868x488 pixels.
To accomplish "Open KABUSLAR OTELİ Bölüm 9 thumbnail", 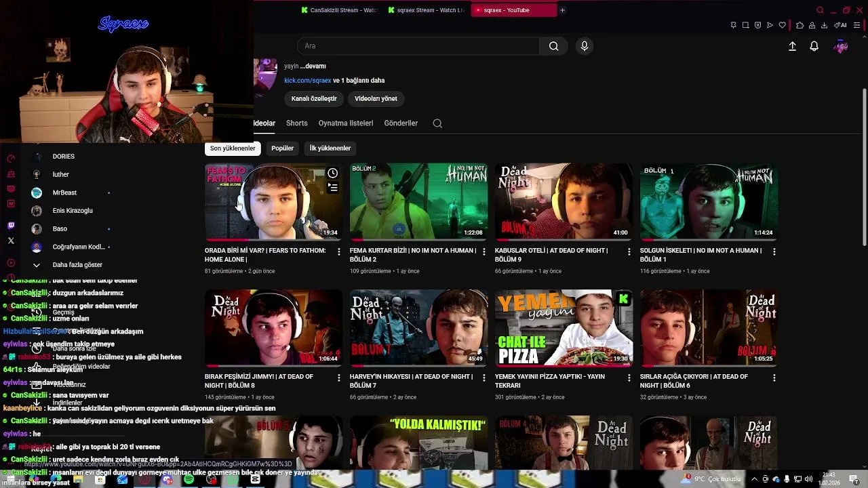I will click(x=564, y=201).
